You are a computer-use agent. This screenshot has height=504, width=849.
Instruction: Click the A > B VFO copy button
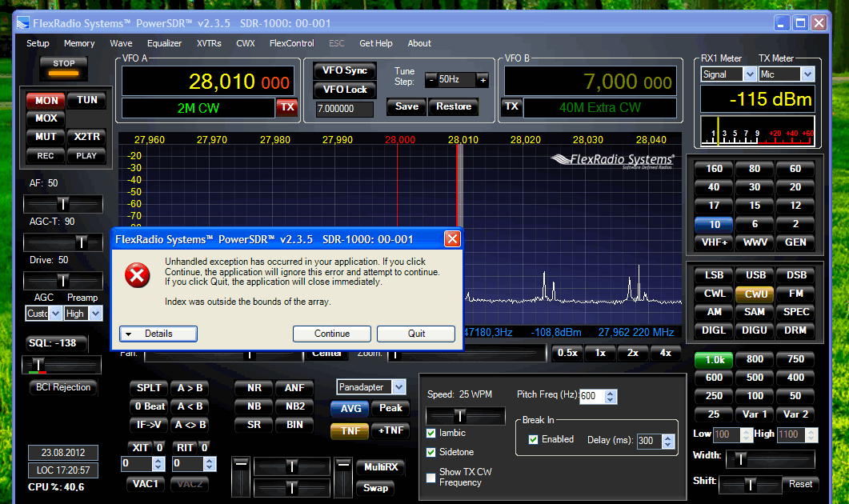click(190, 388)
